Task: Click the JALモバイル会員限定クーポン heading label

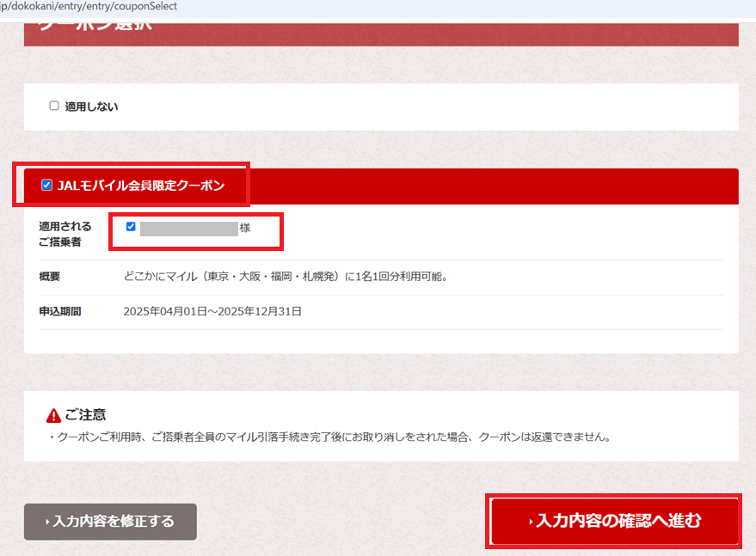Action: pos(140,186)
